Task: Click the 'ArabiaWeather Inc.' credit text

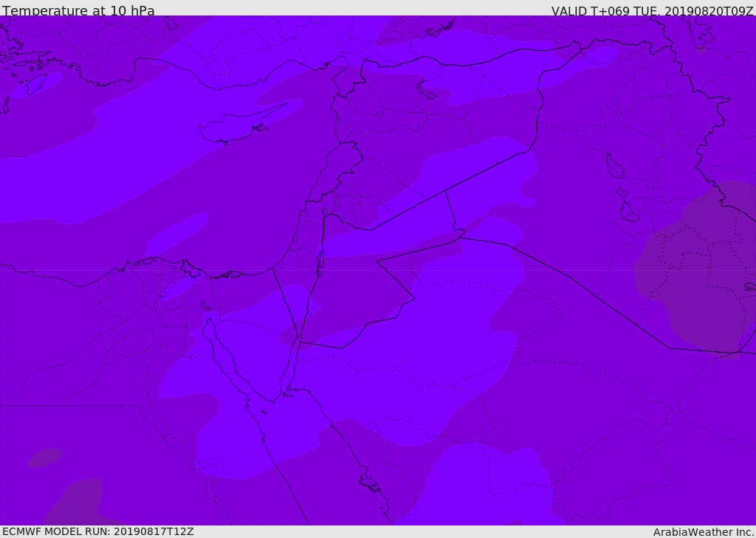Action: pyautogui.click(x=704, y=532)
